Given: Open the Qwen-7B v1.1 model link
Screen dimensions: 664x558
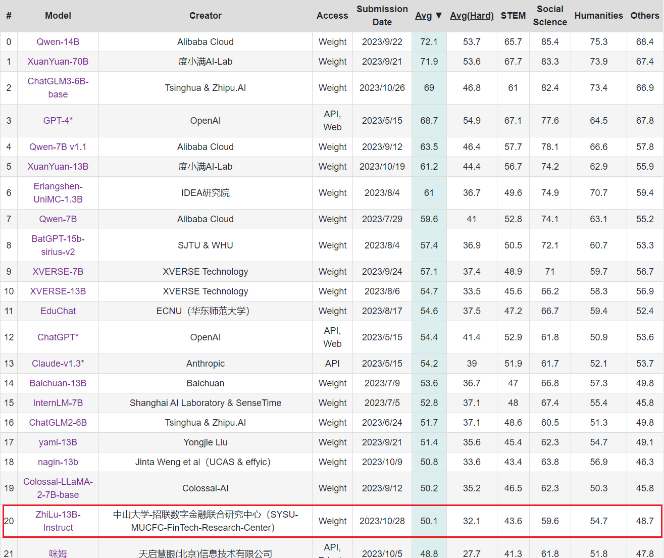Looking at the screenshot, I should [x=57, y=146].
